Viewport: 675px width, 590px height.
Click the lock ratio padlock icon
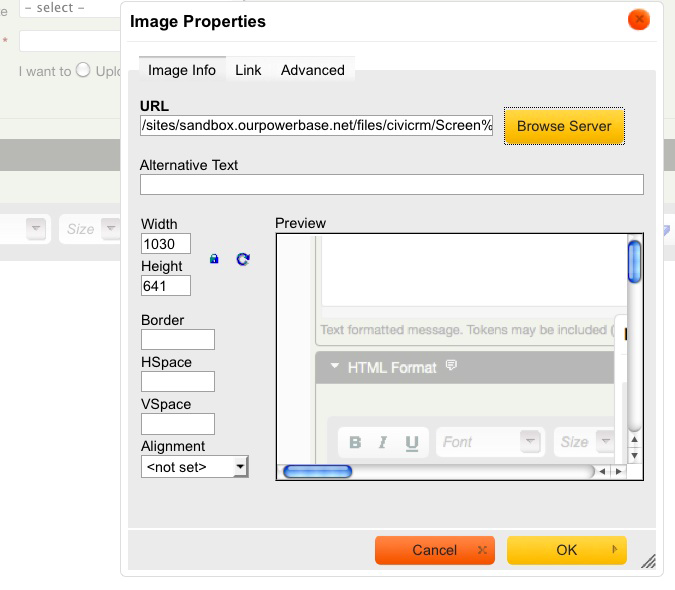[x=214, y=259]
